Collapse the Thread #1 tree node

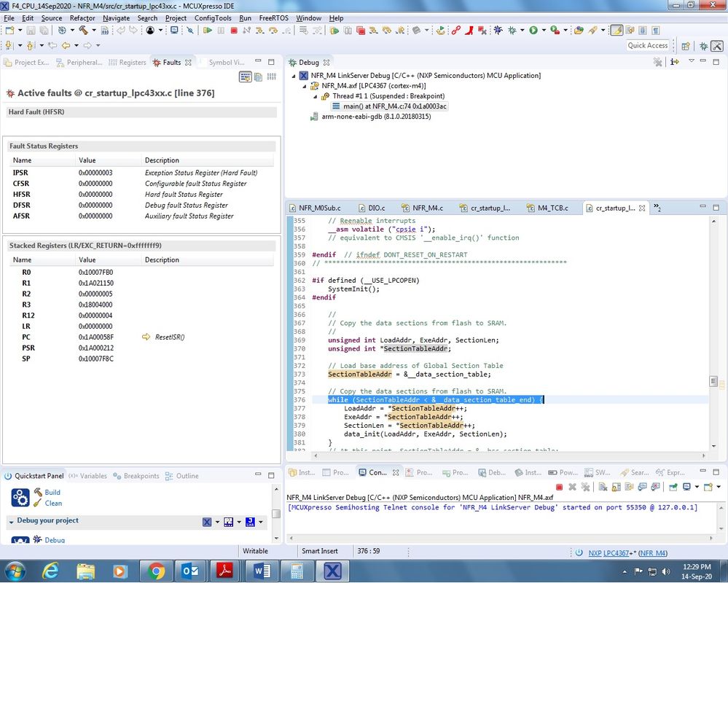[x=316, y=96]
